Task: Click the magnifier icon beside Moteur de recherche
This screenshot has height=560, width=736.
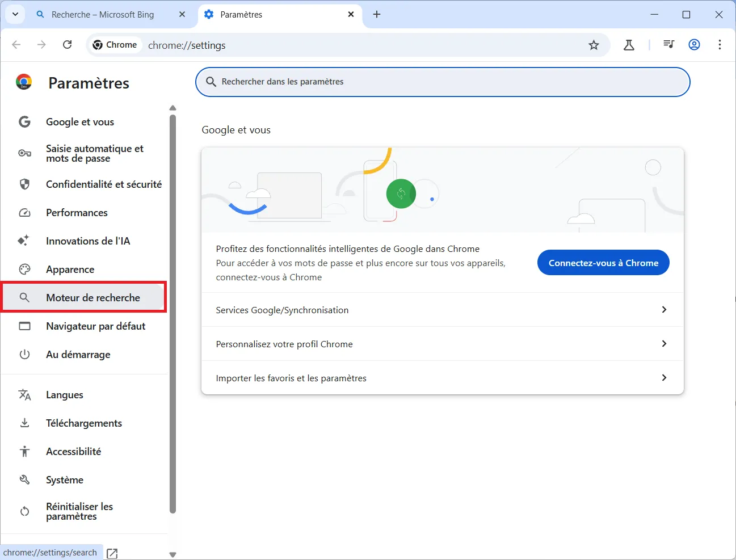Action: coord(24,297)
